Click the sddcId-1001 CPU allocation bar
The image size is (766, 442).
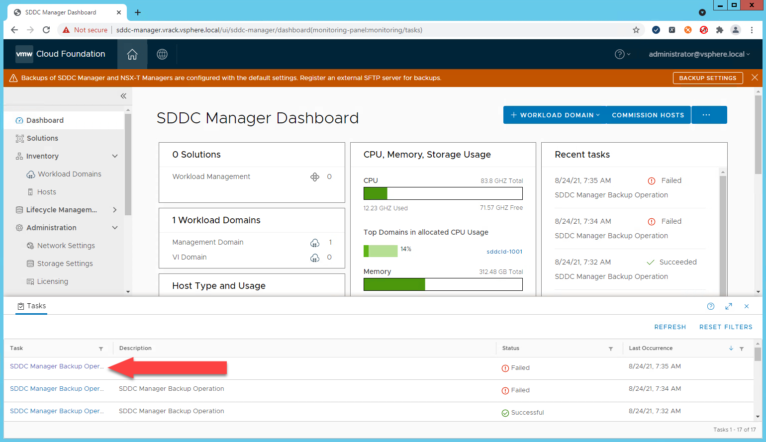tap(381, 251)
